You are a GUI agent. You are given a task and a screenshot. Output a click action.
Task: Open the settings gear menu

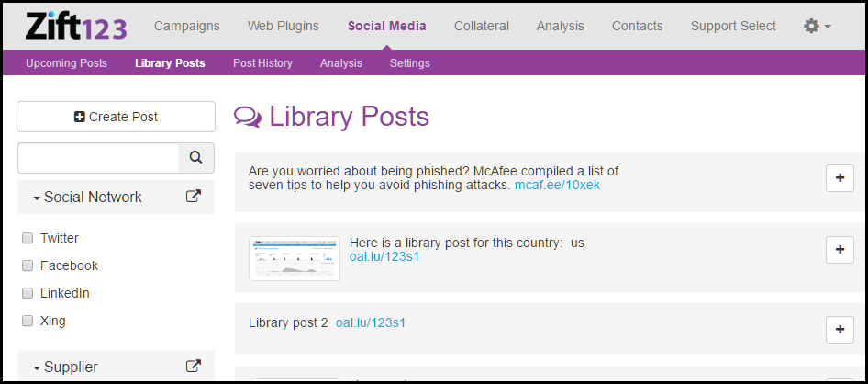(x=816, y=26)
